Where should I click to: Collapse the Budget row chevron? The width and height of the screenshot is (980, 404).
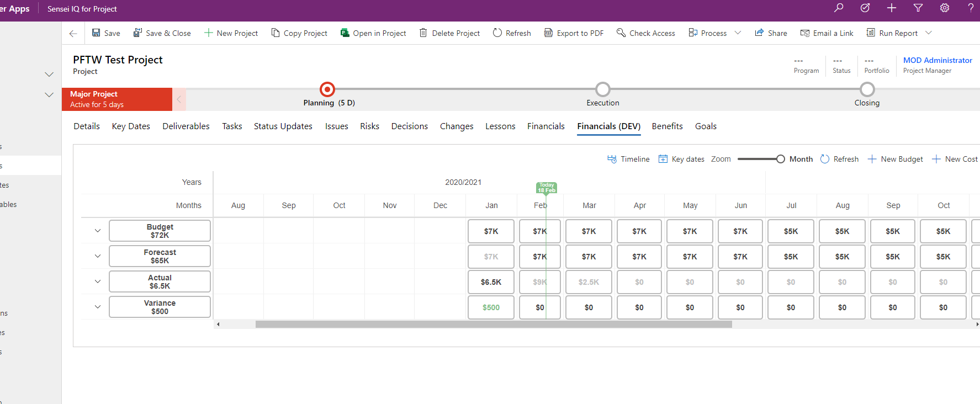pos(98,231)
